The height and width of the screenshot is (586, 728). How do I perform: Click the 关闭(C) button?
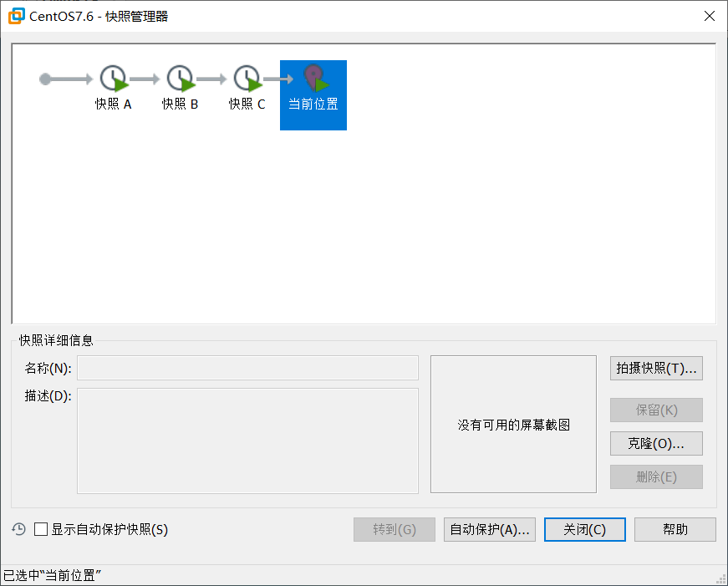584,529
